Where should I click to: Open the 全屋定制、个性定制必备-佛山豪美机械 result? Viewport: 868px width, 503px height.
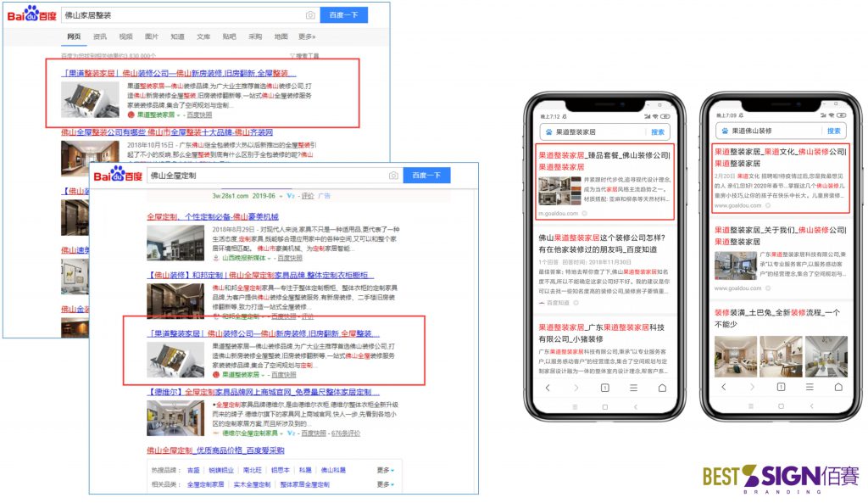213,216
